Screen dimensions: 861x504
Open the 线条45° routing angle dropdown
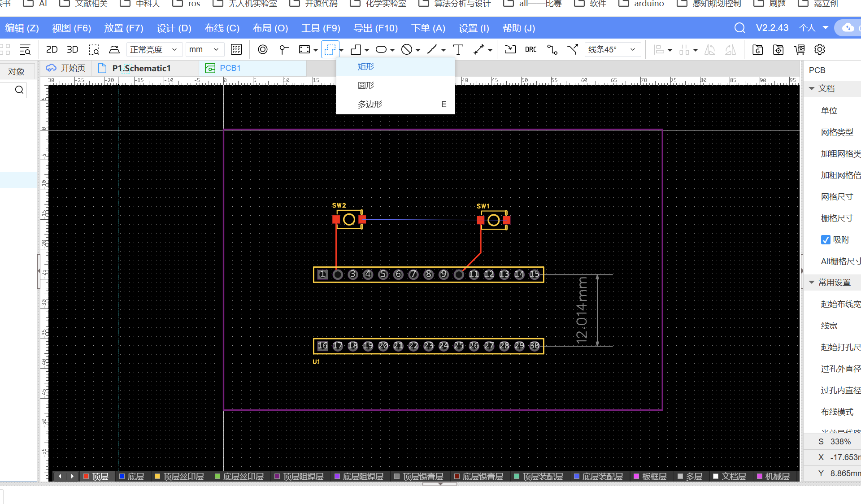coord(612,49)
